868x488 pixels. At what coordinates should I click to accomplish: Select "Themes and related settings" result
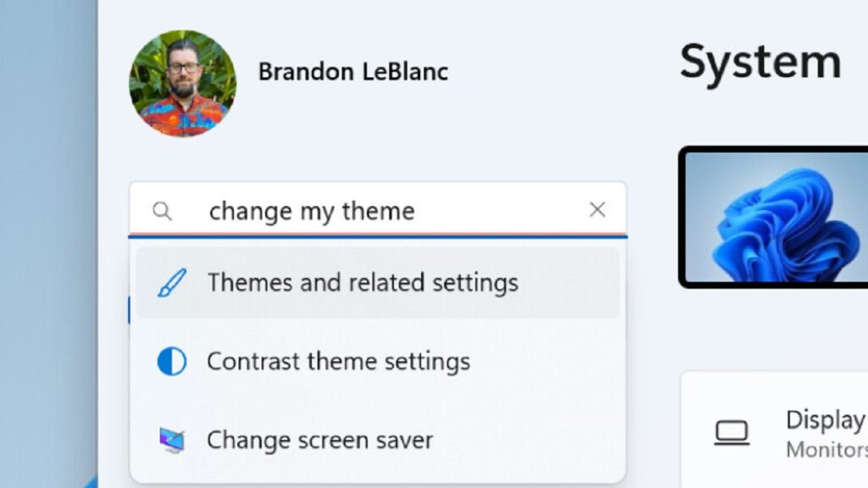pyautogui.click(x=377, y=283)
